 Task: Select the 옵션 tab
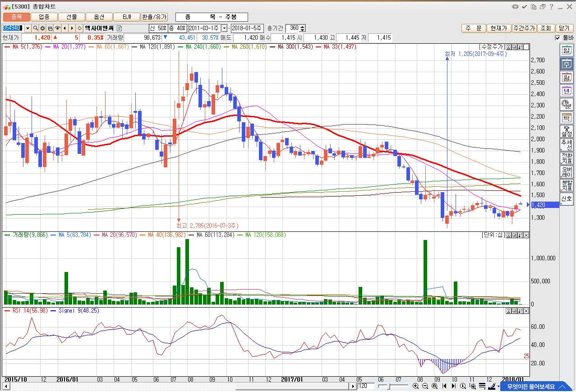coord(99,17)
